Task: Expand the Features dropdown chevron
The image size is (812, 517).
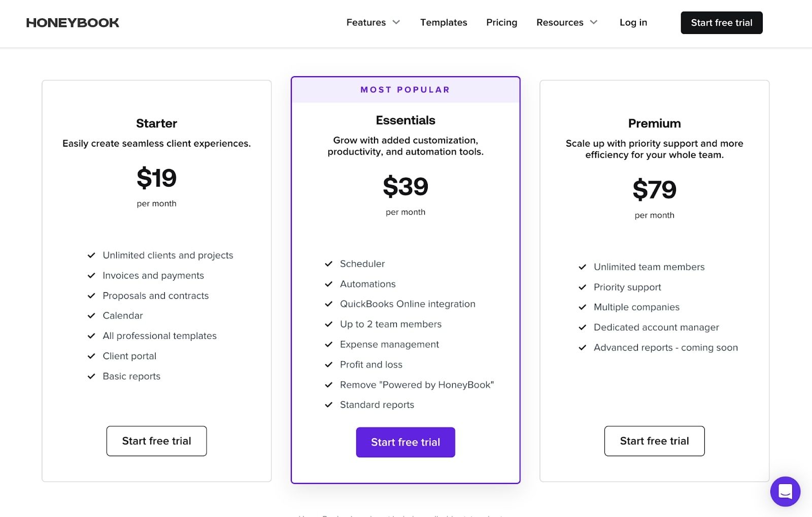Action: tap(396, 22)
